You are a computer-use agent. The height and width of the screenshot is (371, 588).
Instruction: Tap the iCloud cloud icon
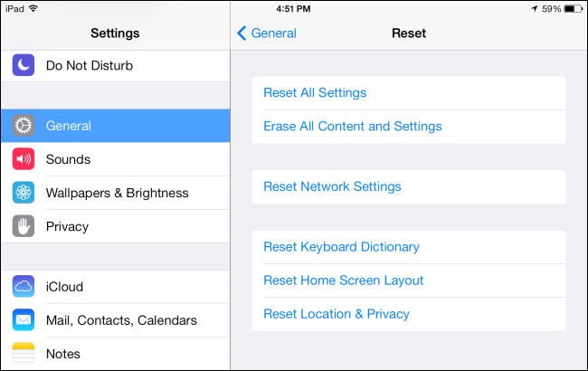[24, 287]
